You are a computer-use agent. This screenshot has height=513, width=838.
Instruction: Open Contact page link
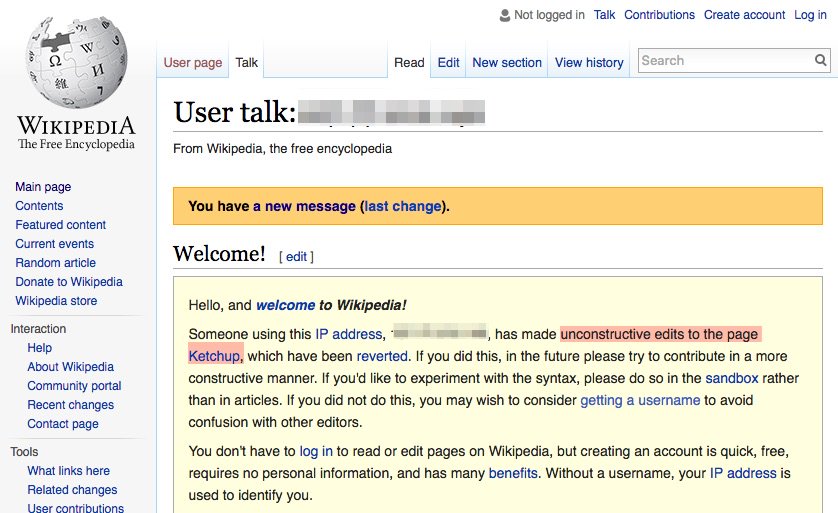click(63, 424)
